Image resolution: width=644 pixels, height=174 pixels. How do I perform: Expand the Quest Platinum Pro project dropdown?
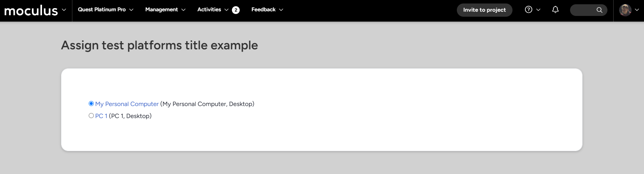coord(105,10)
